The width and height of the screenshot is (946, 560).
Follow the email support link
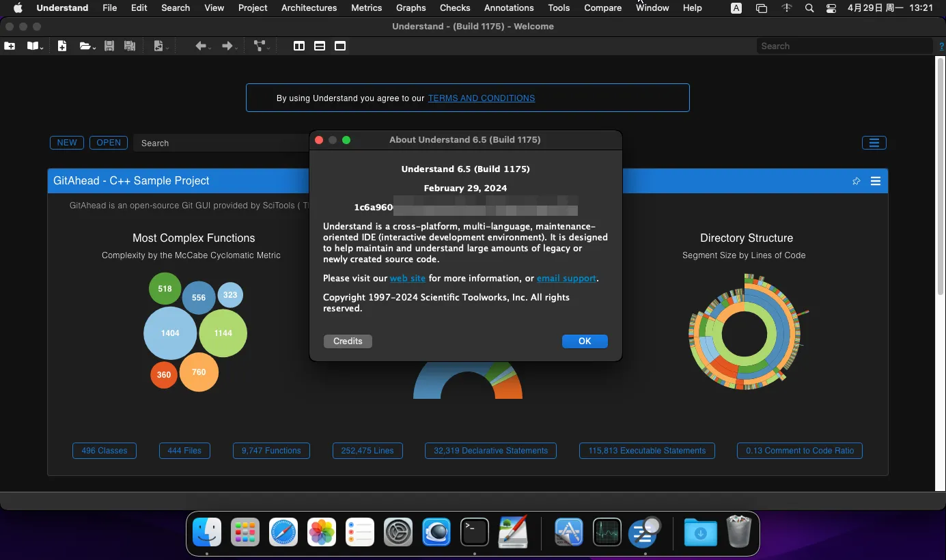click(x=566, y=278)
